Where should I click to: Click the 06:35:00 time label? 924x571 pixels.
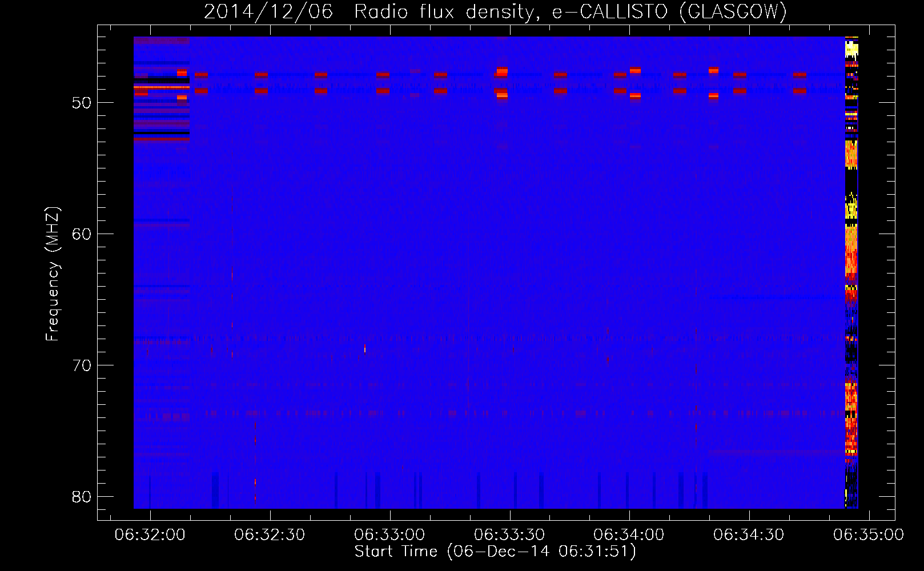(x=869, y=535)
